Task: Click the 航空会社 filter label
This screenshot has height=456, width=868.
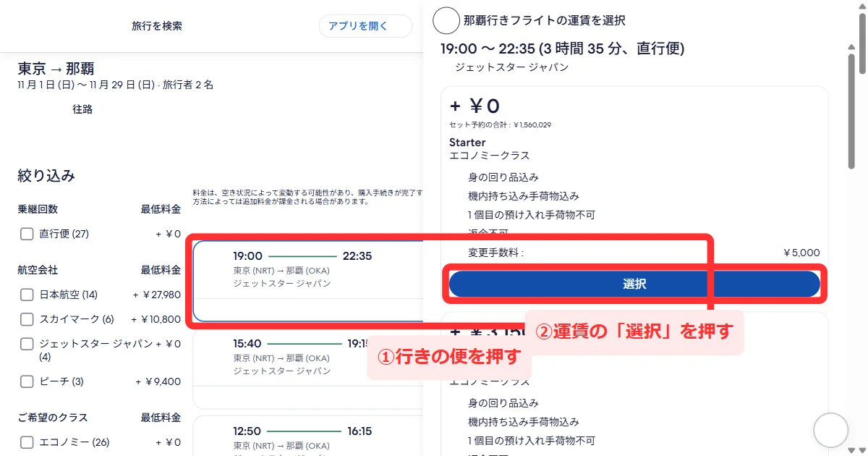Action: coord(38,270)
